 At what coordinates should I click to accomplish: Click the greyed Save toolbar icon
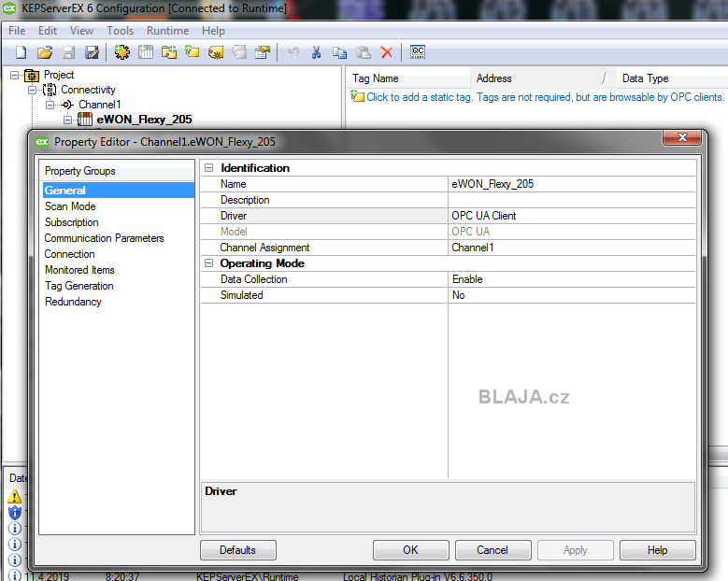69,52
